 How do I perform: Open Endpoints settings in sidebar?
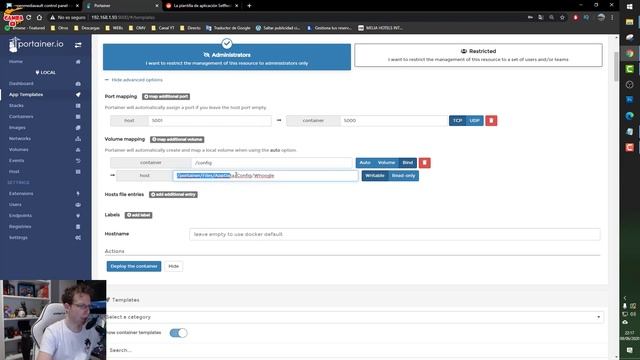point(20,216)
